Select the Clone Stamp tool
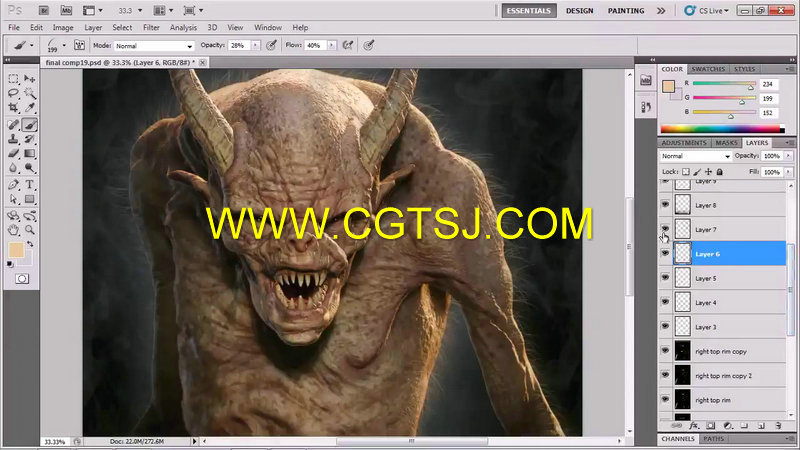The height and width of the screenshot is (450, 800). 13,139
